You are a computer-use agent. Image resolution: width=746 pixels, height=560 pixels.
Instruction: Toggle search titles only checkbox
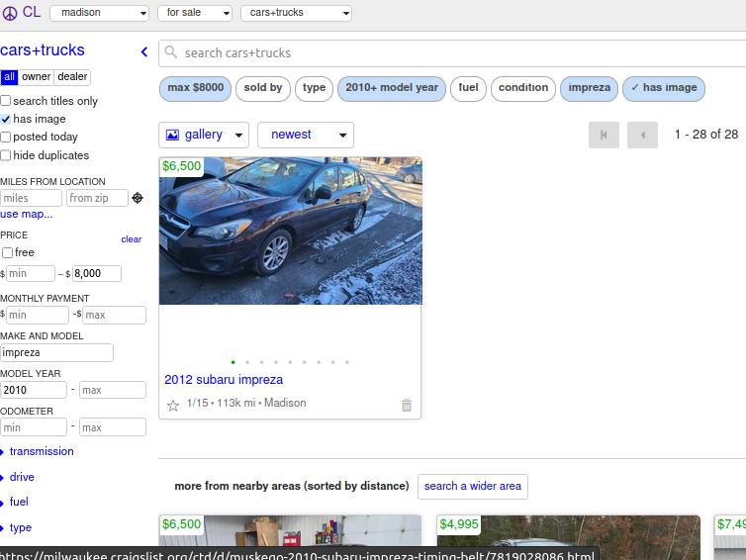pyautogui.click(x=6, y=101)
